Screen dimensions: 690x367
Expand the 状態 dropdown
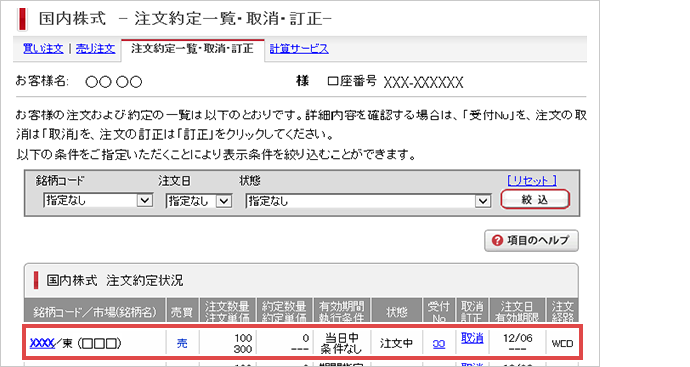tap(368, 201)
